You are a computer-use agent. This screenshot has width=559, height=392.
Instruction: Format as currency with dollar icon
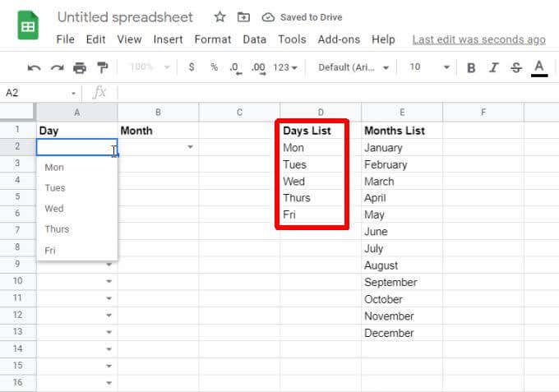(192, 67)
